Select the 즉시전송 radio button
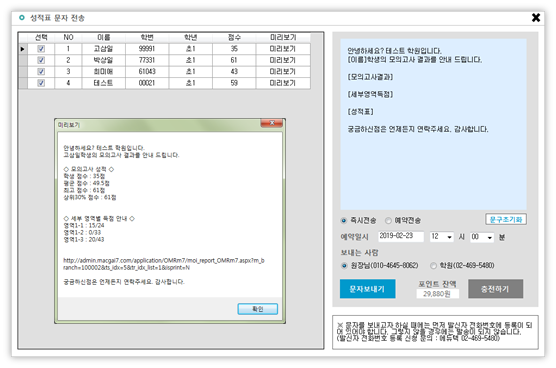556x368 pixels. (x=343, y=221)
